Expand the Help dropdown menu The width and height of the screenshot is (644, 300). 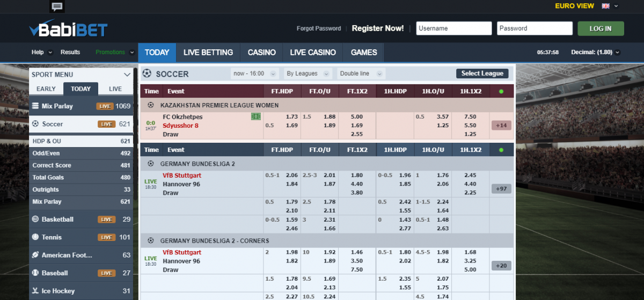click(x=42, y=52)
